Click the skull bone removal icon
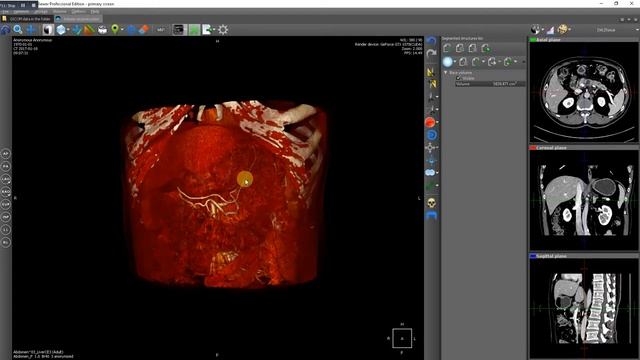This screenshot has width=640, height=360. pyautogui.click(x=431, y=202)
